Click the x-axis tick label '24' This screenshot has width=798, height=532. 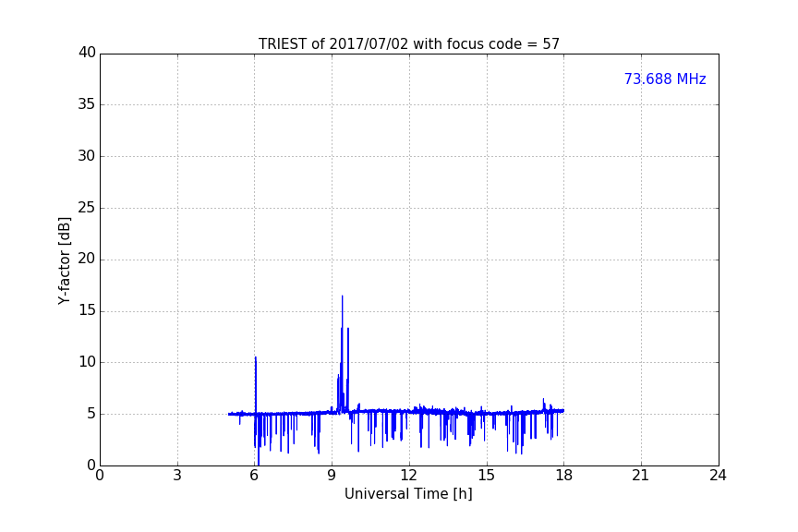click(x=718, y=476)
